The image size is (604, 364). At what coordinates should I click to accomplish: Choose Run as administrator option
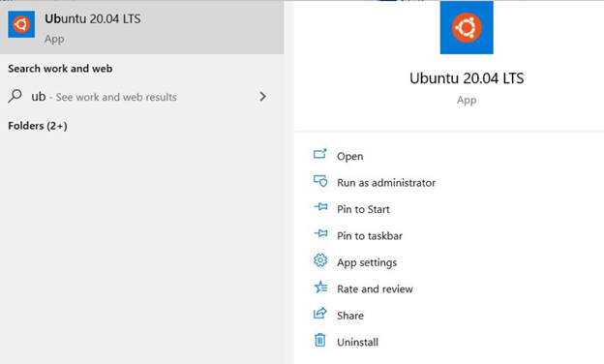tap(386, 183)
